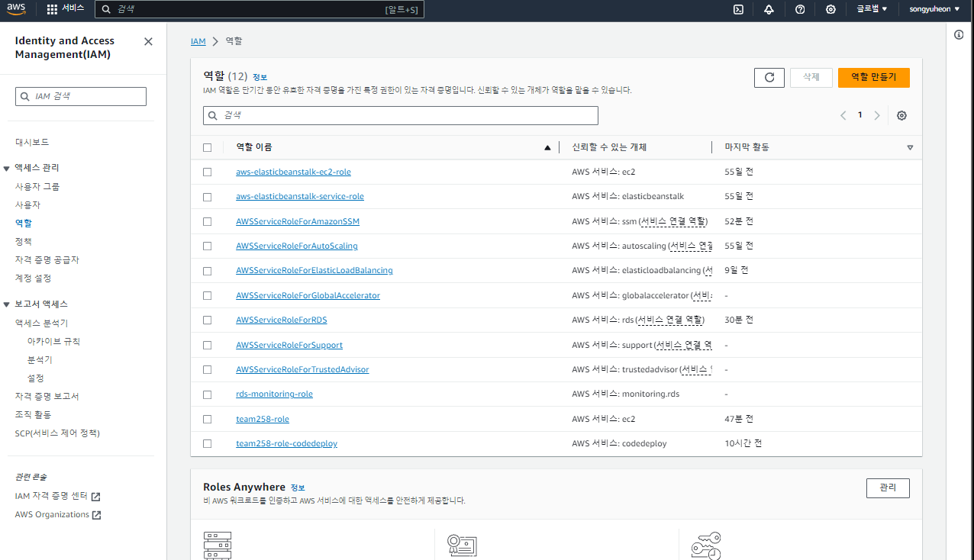This screenshot has width=974, height=560.
Task: Open the CloudShell terminal icon
Action: click(738, 9)
